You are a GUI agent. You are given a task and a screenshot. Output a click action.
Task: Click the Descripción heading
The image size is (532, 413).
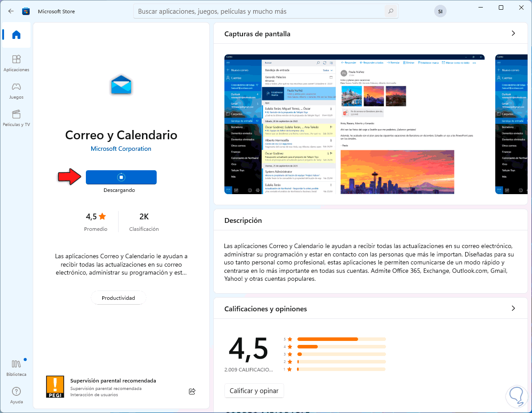pos(243,220)
